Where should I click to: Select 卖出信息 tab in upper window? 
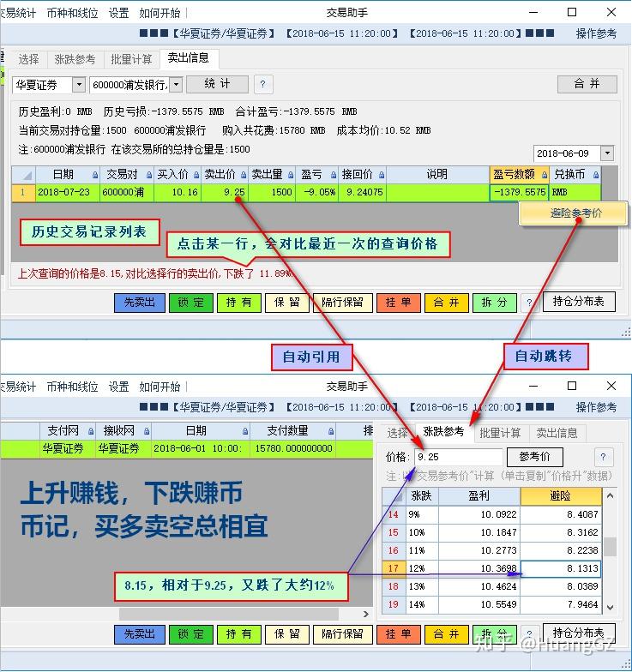[x=189, y=58]
